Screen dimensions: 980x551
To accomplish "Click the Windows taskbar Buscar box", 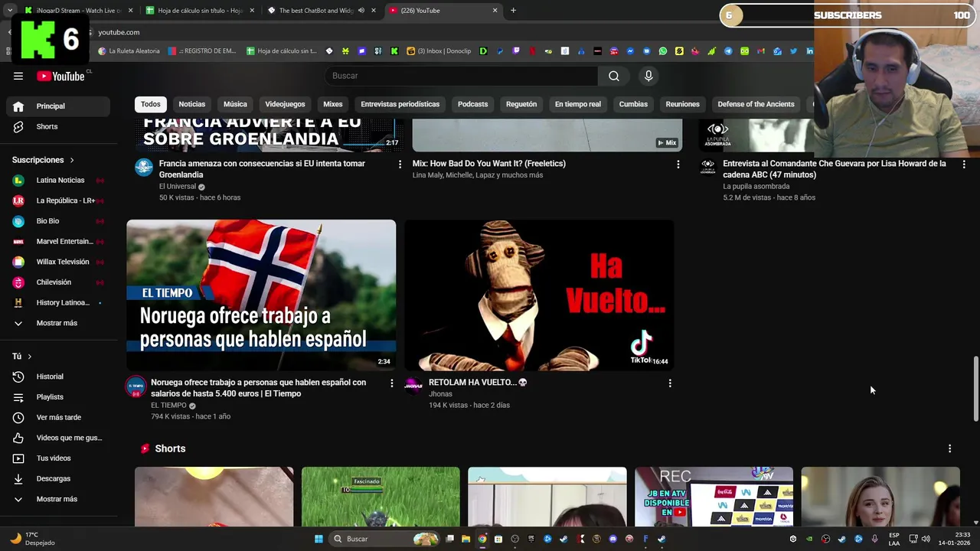I will [386, 539].
